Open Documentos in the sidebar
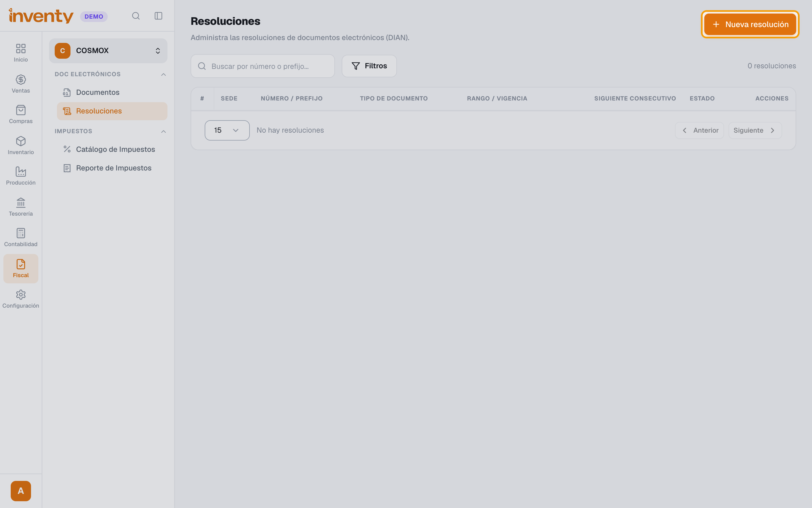Viewport: 812px width, 508px height. click(112, 92)
